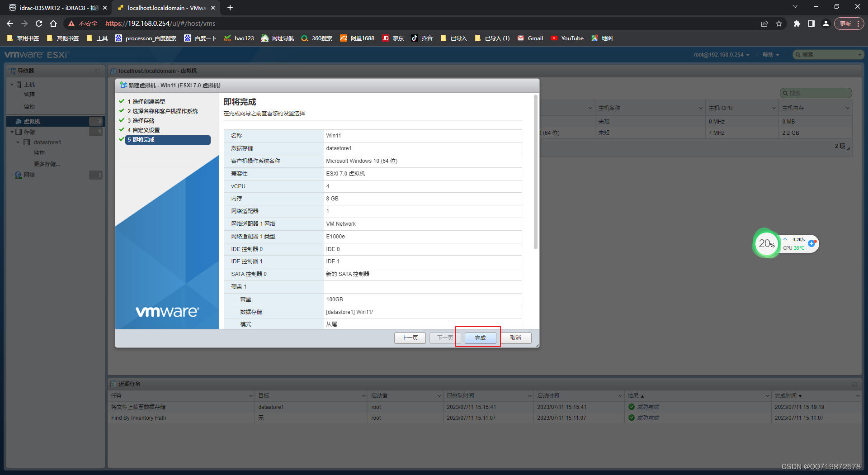Collapse the 存储 tree node

[x=12, y=132]
